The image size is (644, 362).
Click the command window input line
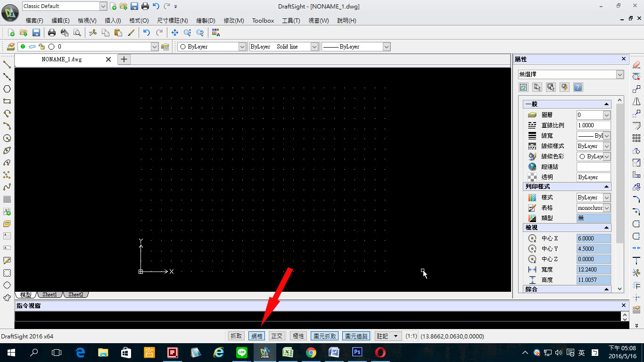318,316
